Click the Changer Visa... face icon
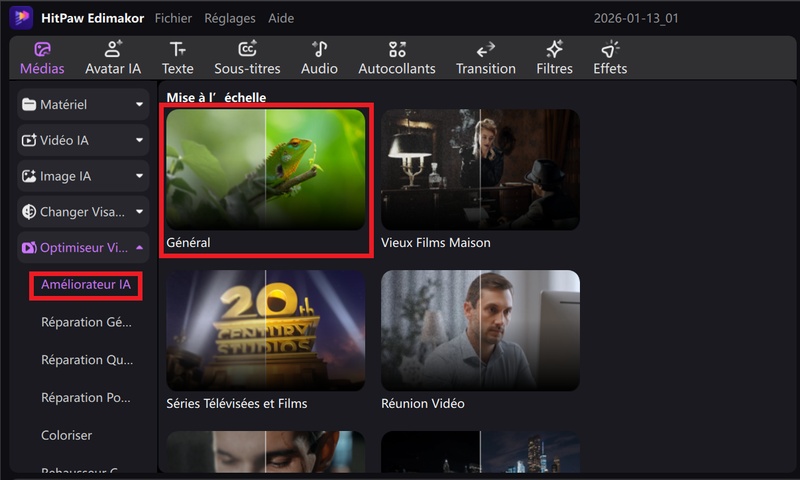The width and height of the screenshot is (800, 480). point(29,212)
